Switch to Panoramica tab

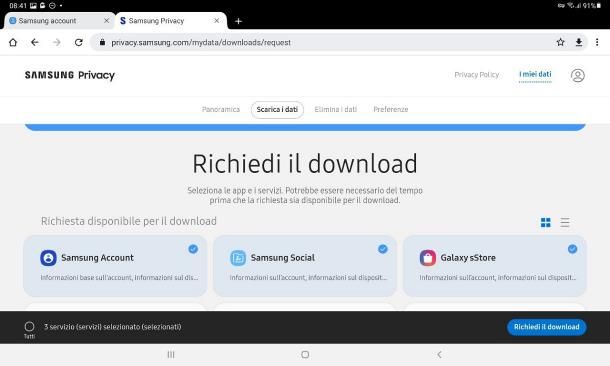tap(221, 109)
